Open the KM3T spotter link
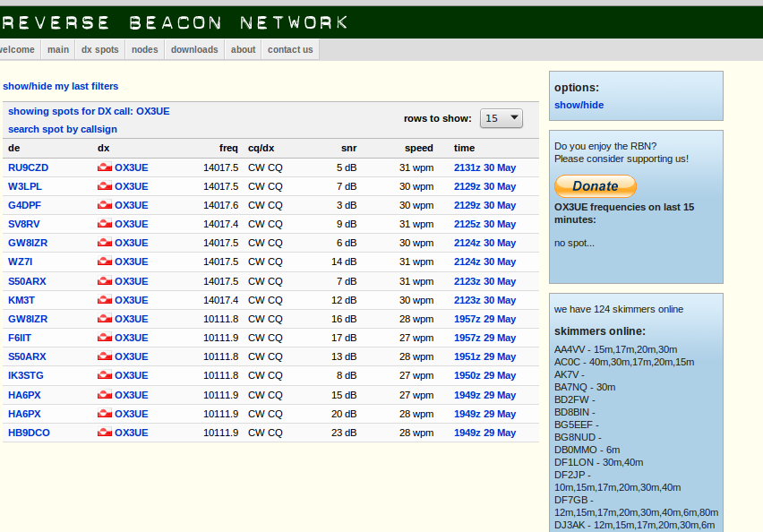The height and width of the screenshot is (532, 763). (21, 300)
